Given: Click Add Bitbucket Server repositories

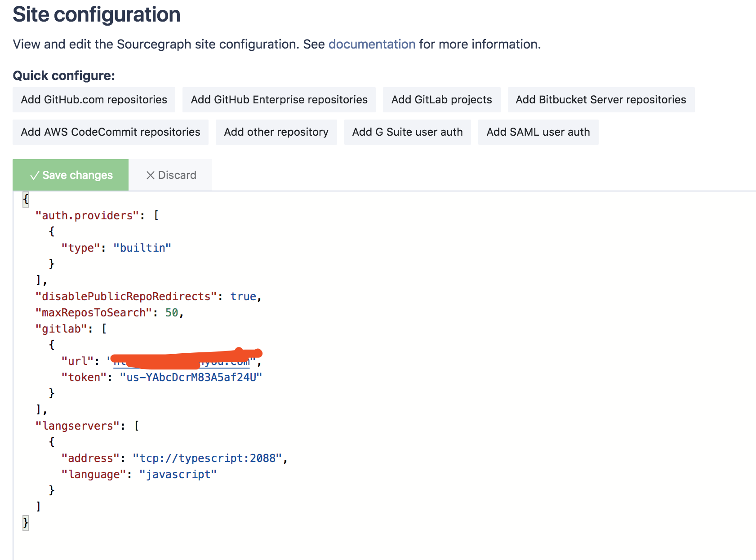Looking at the screenshot, I should 601,100.
